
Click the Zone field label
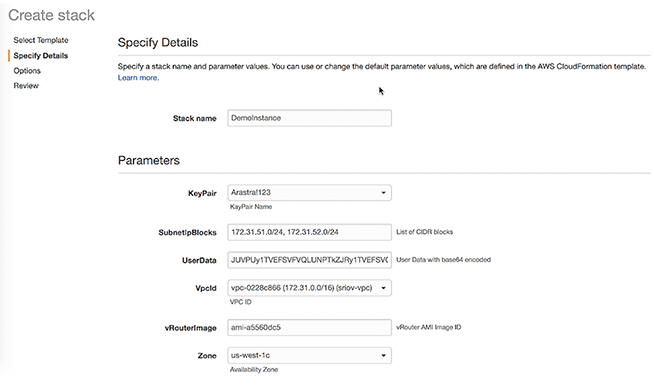tap(207, 356)
